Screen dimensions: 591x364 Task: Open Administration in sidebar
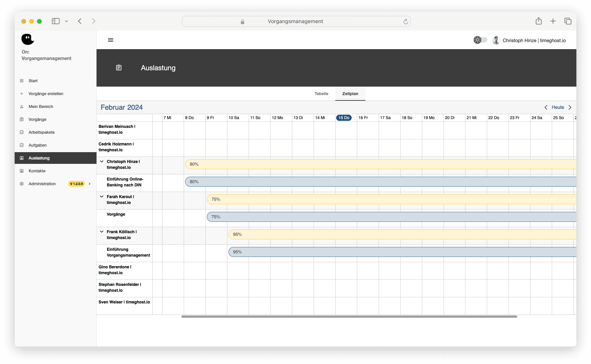56,184
